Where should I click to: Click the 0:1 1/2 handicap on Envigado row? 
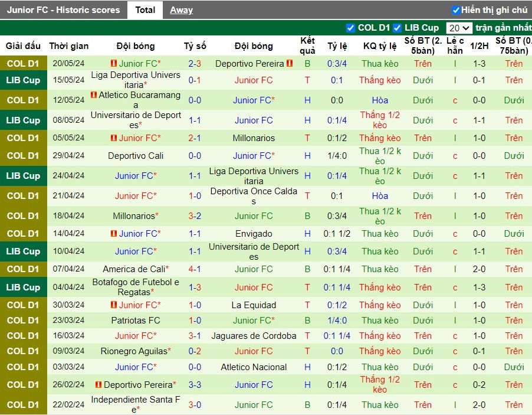click(337, 234)
